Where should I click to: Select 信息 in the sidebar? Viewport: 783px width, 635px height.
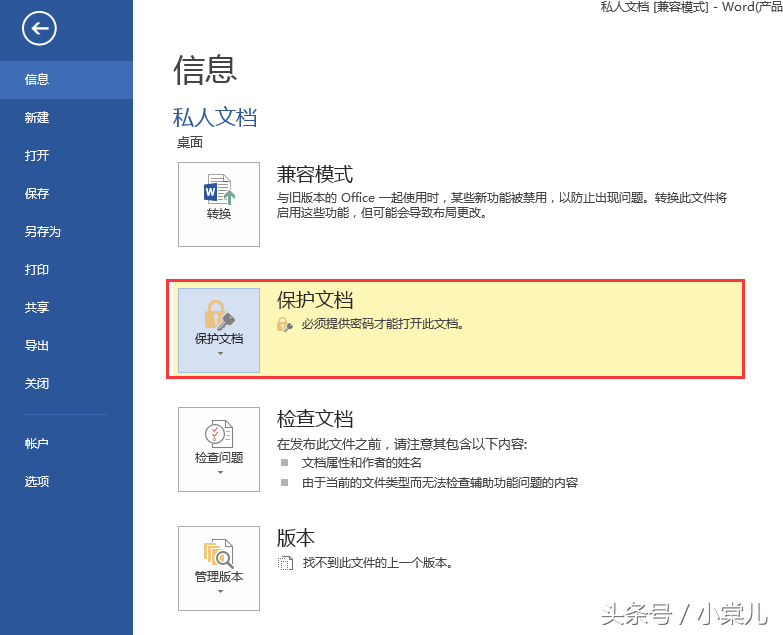[66, 79]
